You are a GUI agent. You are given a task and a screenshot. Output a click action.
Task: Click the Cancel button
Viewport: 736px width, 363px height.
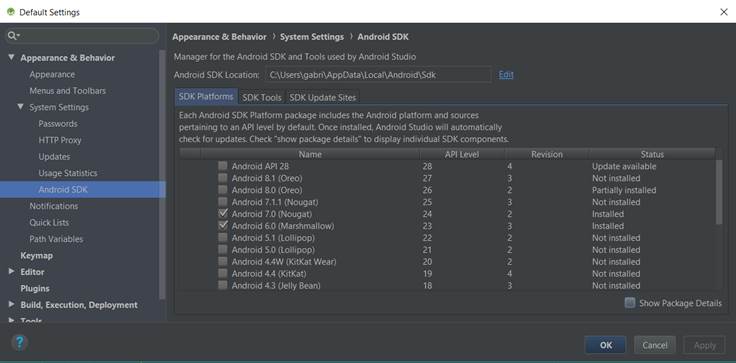click(x=655, y=345)
